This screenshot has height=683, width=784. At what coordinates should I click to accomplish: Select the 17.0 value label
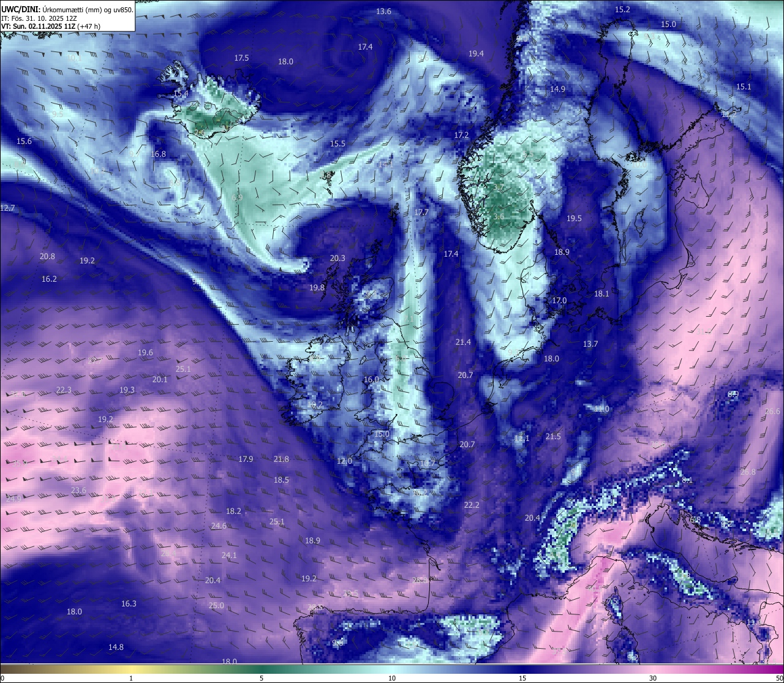tap(559, 301)
